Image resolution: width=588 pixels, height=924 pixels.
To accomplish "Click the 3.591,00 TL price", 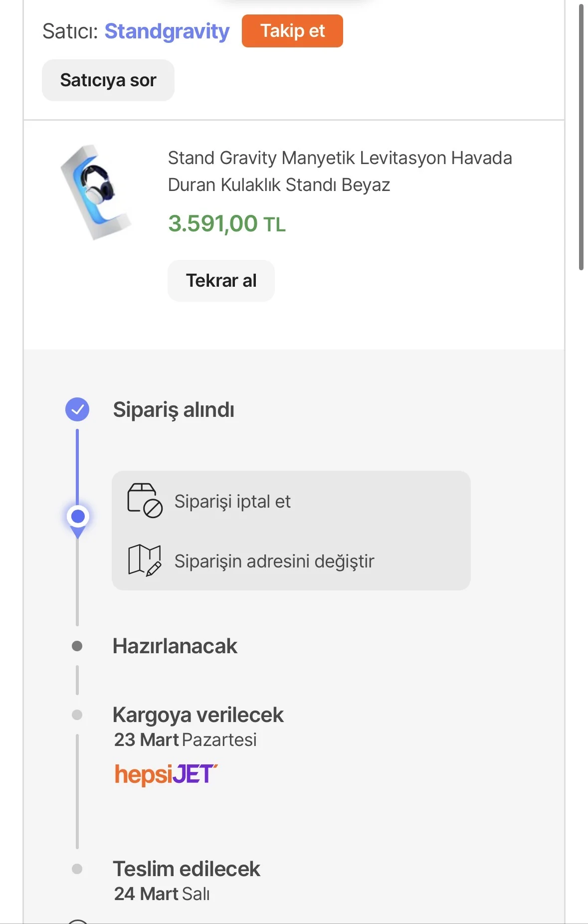I will (227, 223).
